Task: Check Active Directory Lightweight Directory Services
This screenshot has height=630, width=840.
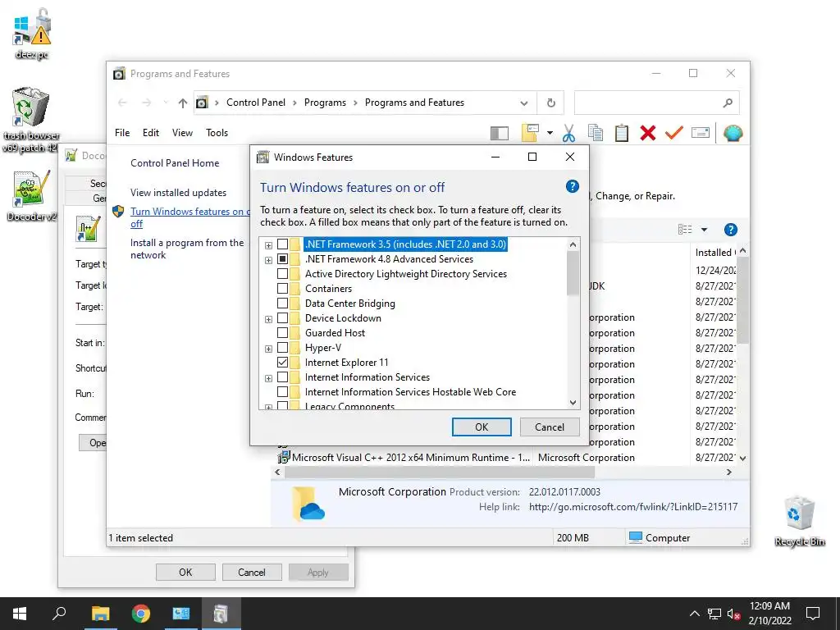Action: pyautogui.click(x=282, y=274)
